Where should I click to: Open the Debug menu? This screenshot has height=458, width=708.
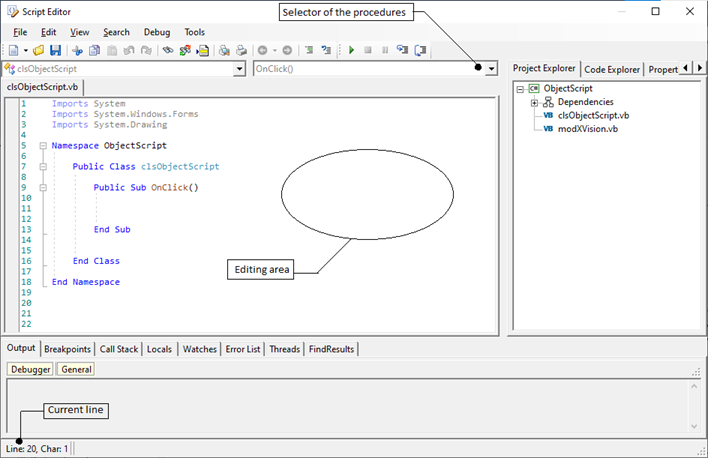point(156,32)
